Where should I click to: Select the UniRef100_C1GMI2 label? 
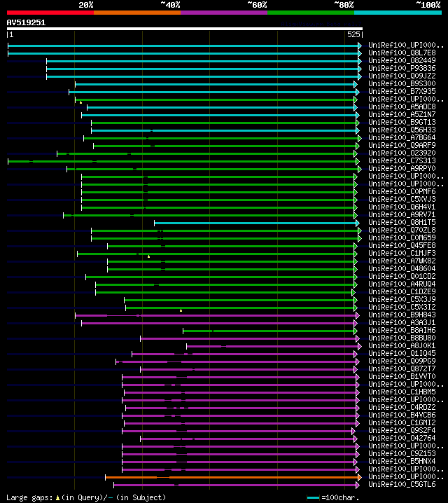tap(402, 422)
